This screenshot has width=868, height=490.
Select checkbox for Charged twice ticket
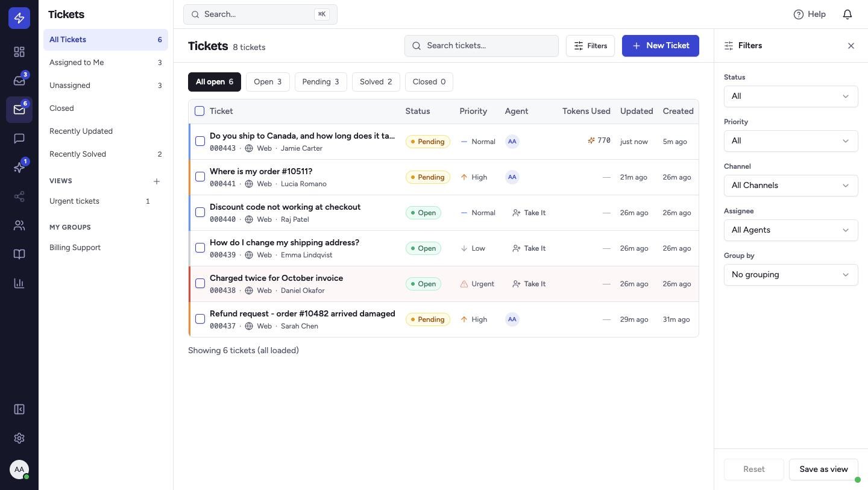200,283
